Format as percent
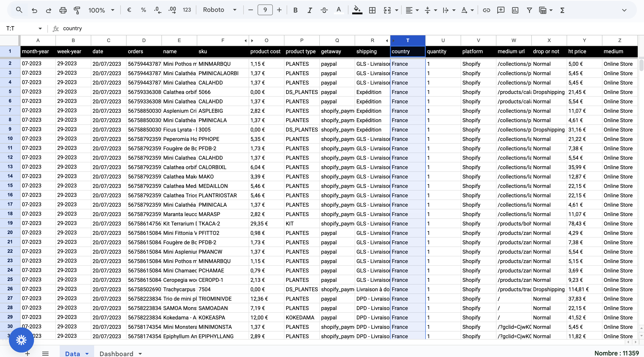The height and width of the screenshot is (357, 644). click(x=143, y=10)
